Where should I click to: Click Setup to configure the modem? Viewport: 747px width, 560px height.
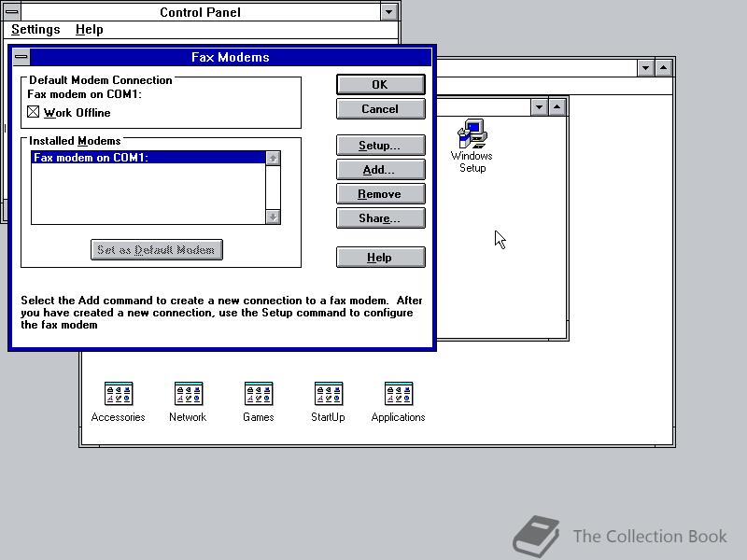click(x=380, y=146)
